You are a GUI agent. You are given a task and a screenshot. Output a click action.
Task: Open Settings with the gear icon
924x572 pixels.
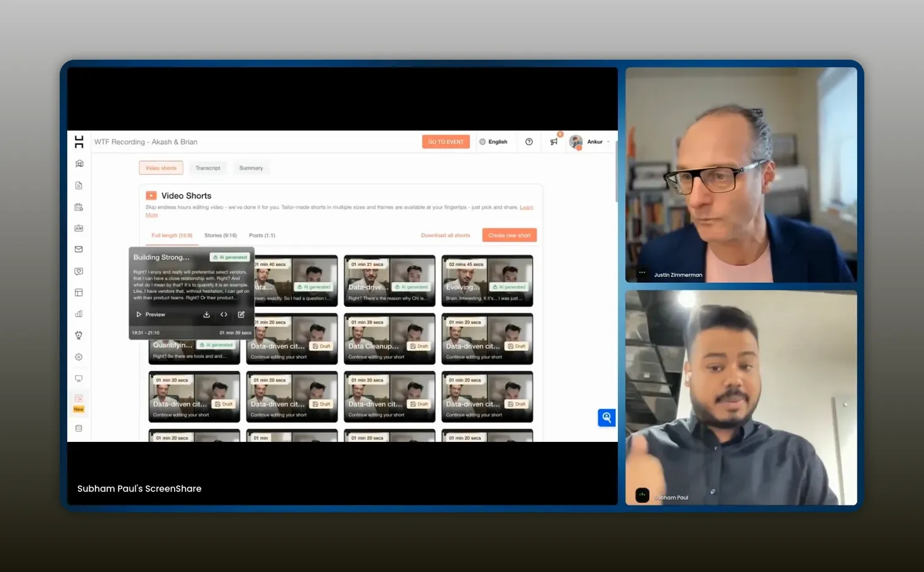point(79,356)
